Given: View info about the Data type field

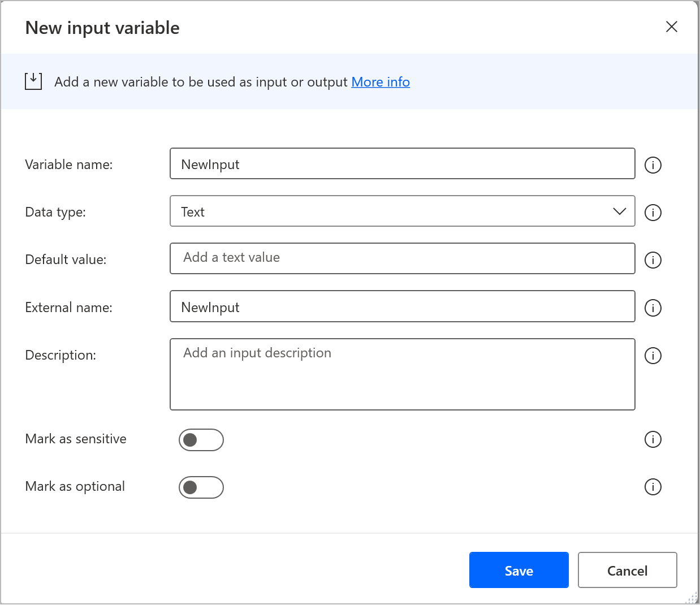Looking at the screenshot, I should pos(653,213).
